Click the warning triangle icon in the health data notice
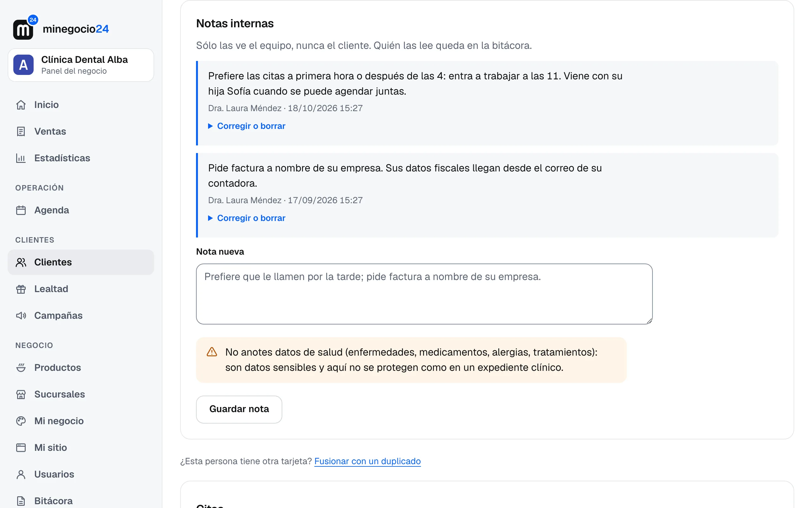 212,352
